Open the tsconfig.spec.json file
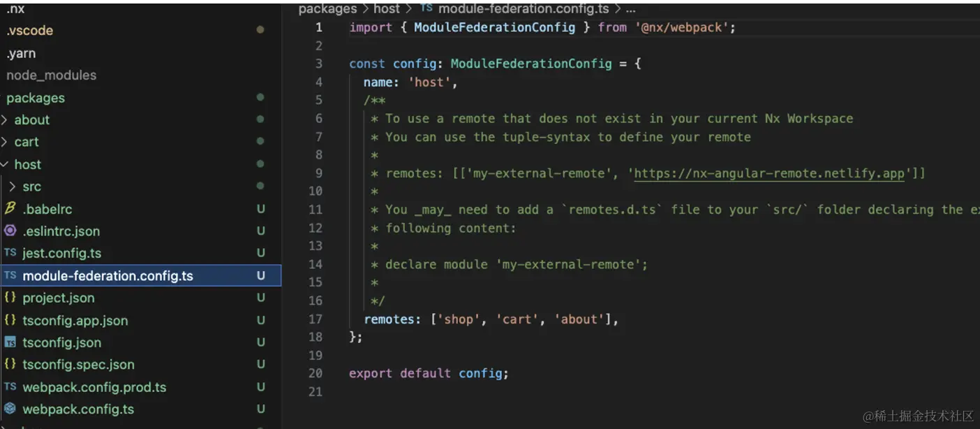Viewport: 980px width, 429px height. (78, 364)
